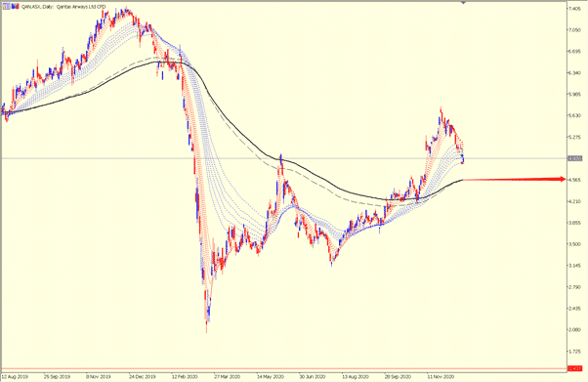Click the 30 Jun 2020 date on time axis
The height and width of the screenshot is (382, 588).
pos(313,376)
